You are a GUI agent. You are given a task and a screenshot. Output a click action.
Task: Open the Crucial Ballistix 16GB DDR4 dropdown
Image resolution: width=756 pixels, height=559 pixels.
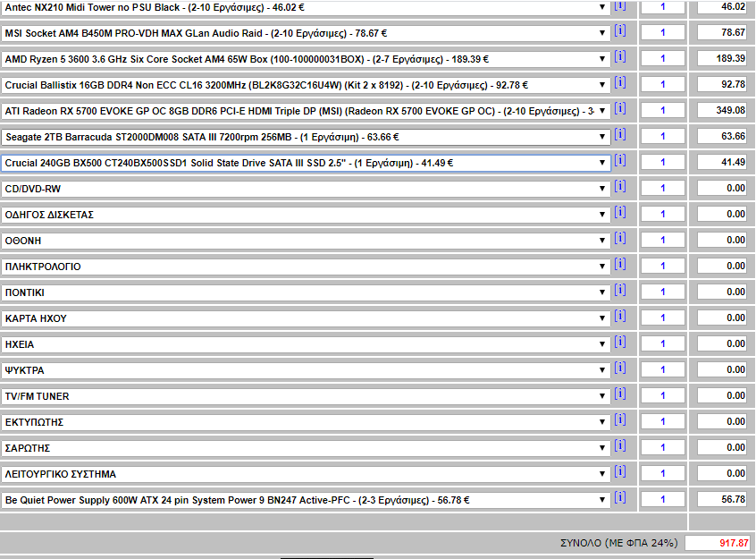306,86
